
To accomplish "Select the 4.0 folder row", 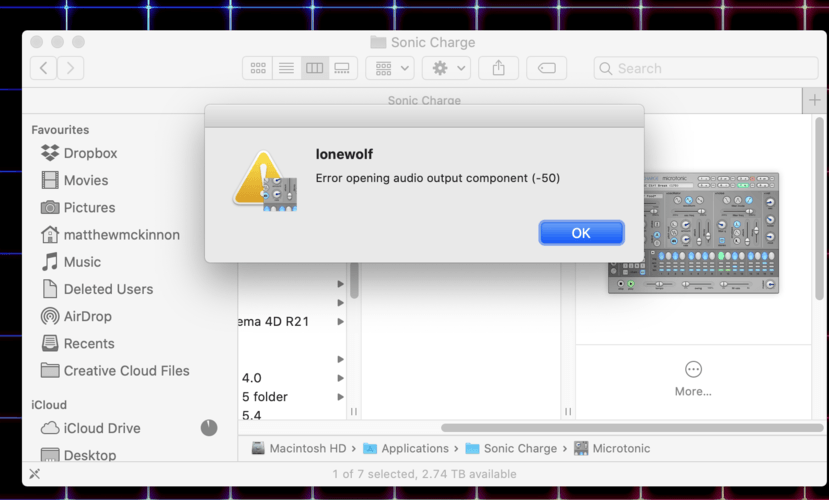I will pos(292,378).
